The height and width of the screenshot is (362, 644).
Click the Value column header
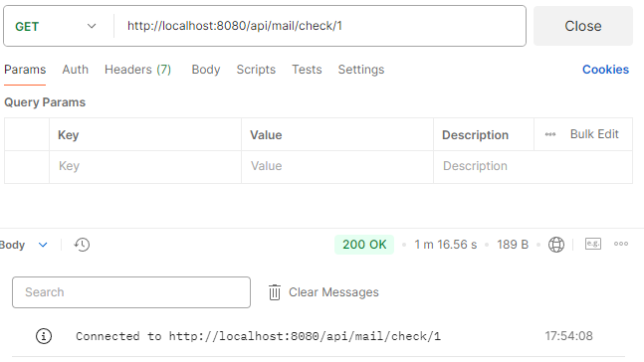(266, 135)
